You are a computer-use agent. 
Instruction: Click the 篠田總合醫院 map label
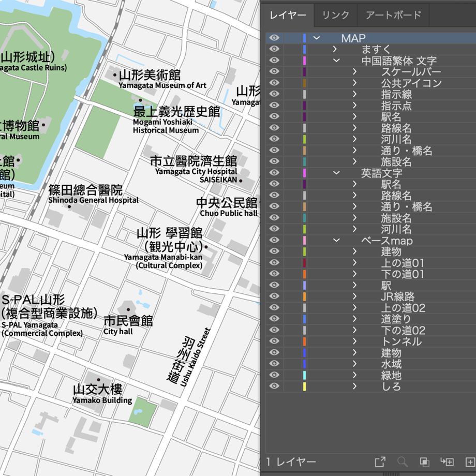[x=85, y=190]
